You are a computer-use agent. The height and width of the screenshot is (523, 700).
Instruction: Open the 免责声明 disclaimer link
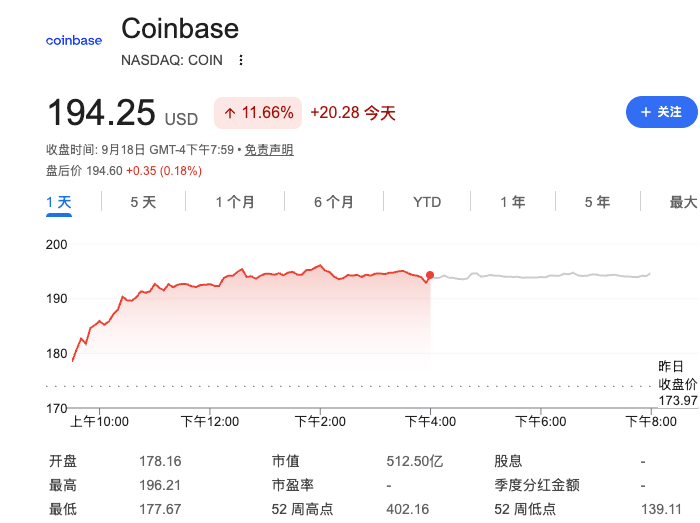click(x=269, y=149)
